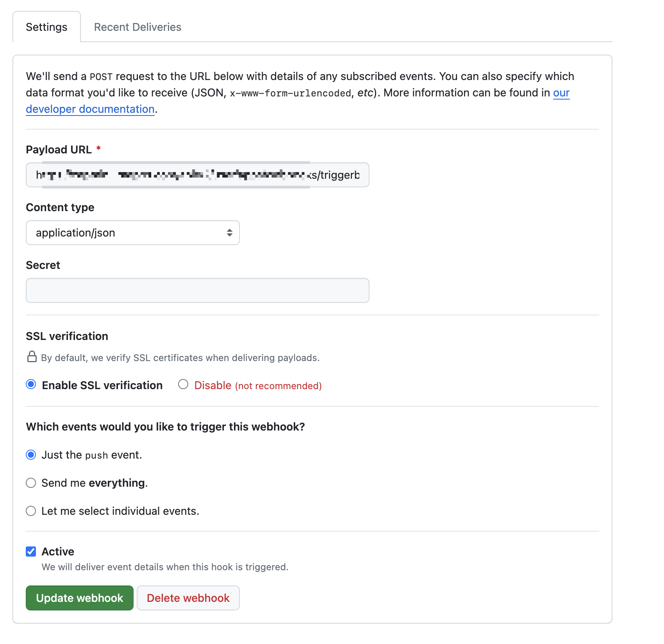Focus the Payload URL input field
The width and height of the screenshot is (664, 644).
coord(197,175)
